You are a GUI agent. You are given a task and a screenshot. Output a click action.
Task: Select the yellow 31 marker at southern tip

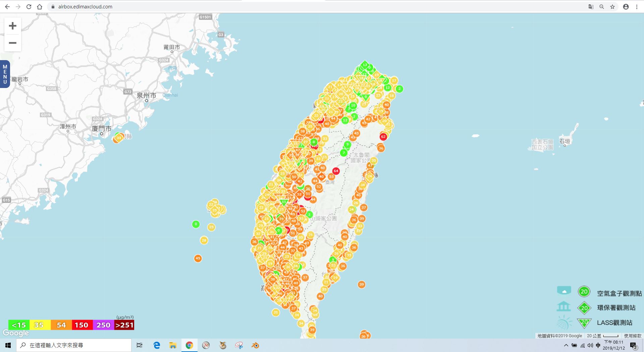pyautogui.click(x=275, y=312)
